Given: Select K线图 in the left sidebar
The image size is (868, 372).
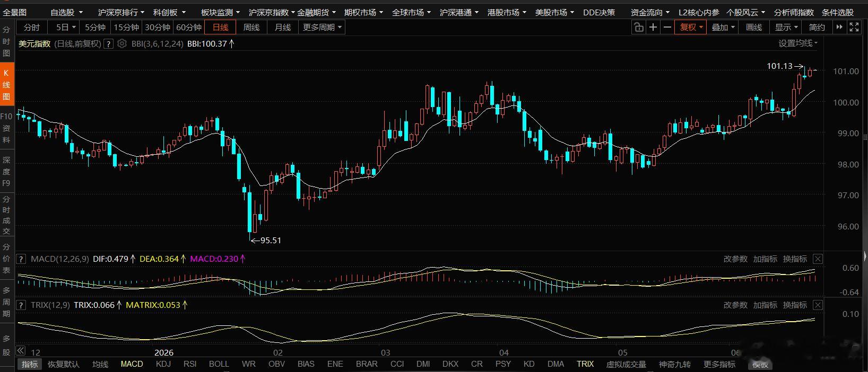Looking at the screenshot, I should pos(6,85).
